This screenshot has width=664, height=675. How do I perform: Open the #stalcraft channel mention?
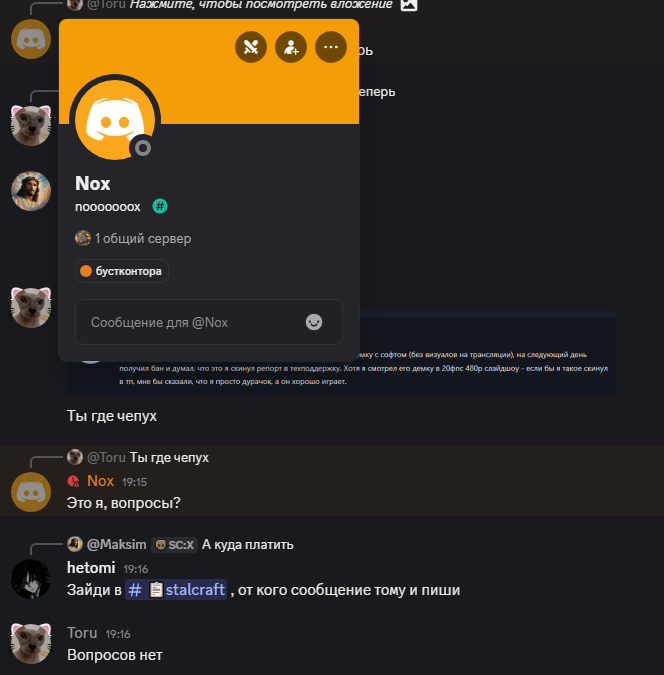176,589
